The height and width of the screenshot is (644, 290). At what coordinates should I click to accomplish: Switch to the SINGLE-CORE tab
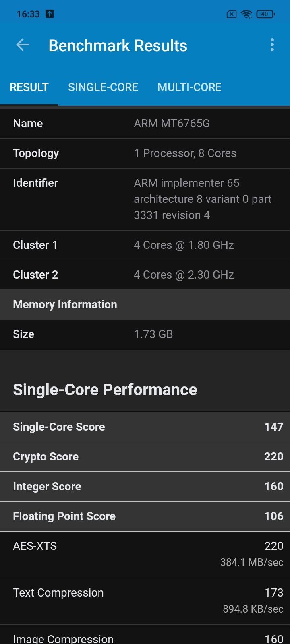click(x=103, y=87)
